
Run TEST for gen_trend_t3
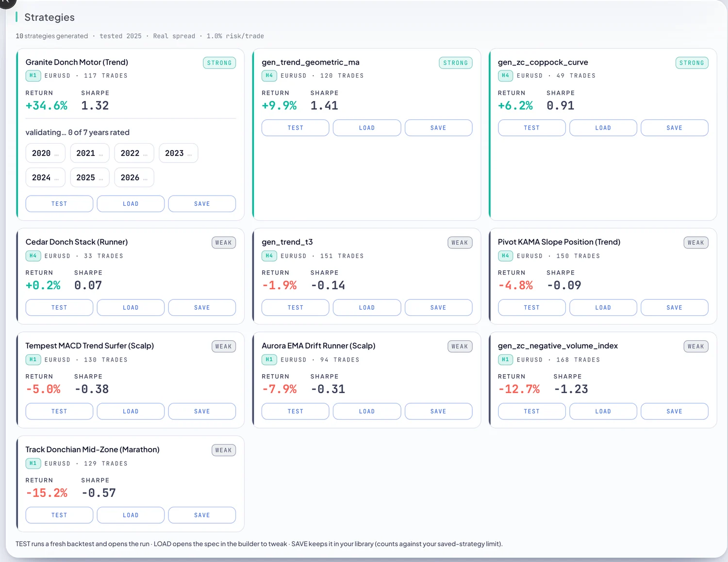(x=296, y=308)
